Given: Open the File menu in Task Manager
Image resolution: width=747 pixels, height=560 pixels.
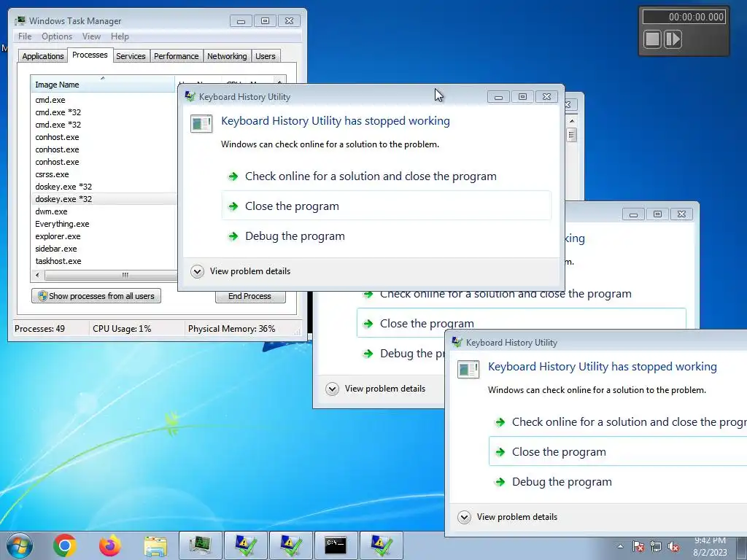Looking at the screenshot, I should tap(25, 36).
